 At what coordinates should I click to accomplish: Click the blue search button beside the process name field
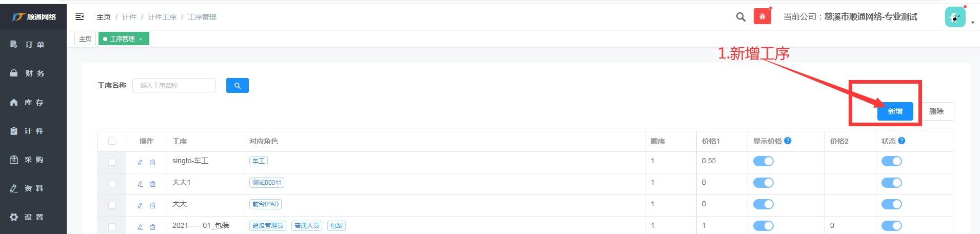point(237,86)
